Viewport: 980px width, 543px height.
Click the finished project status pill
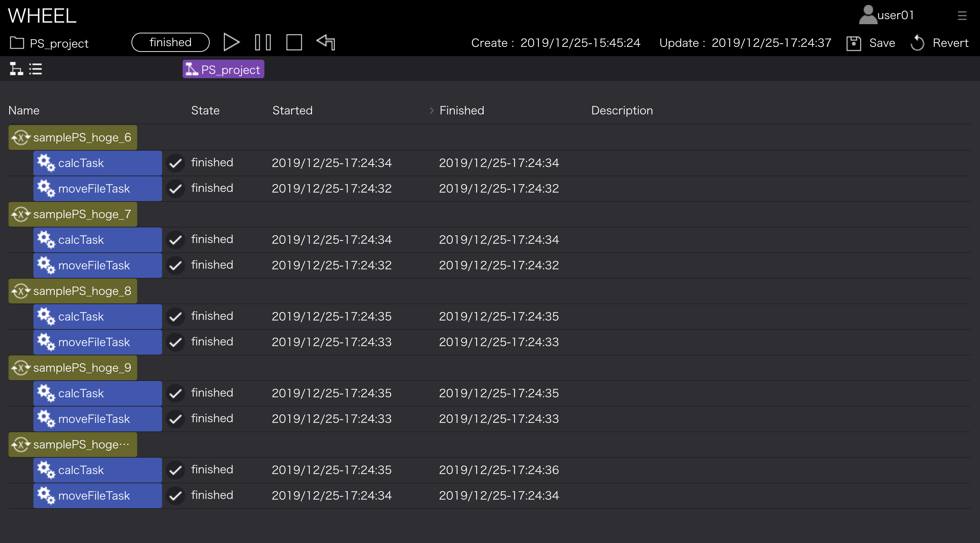[170, 42]
